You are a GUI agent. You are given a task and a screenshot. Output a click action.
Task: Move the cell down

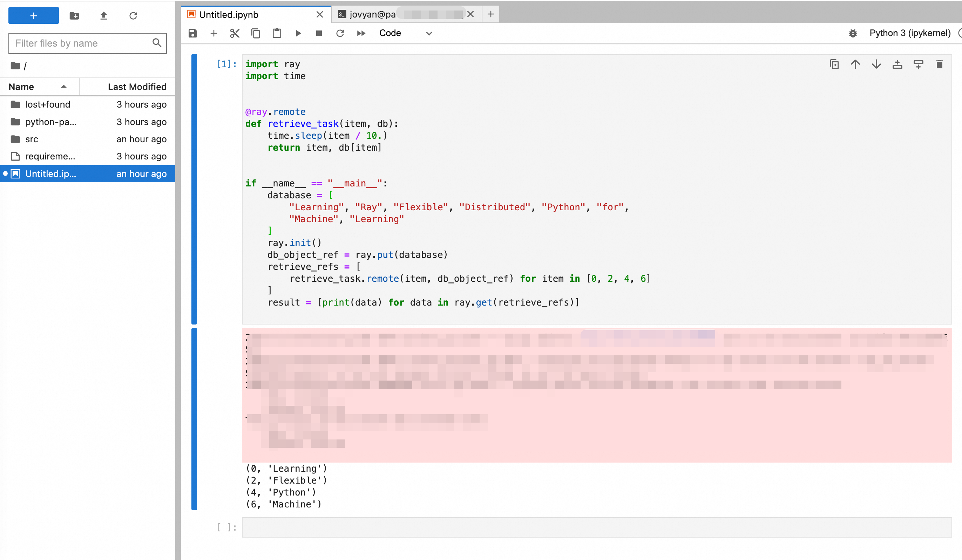(876, 64)
